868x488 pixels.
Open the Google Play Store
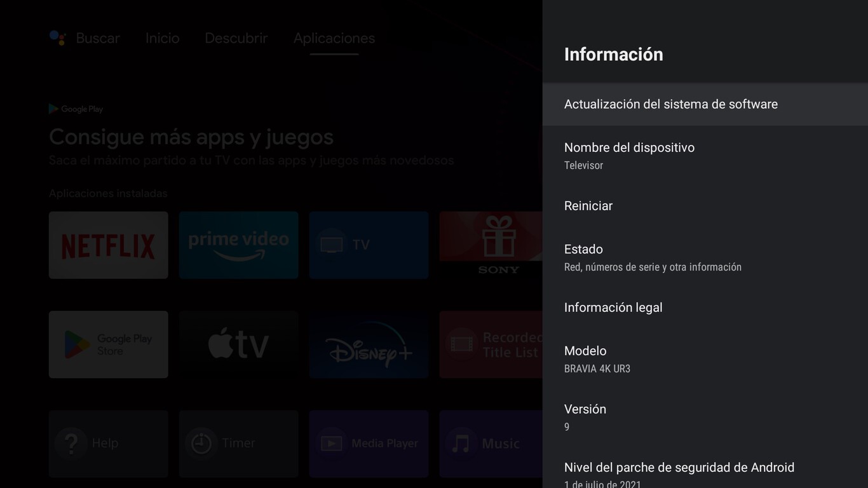108,344
